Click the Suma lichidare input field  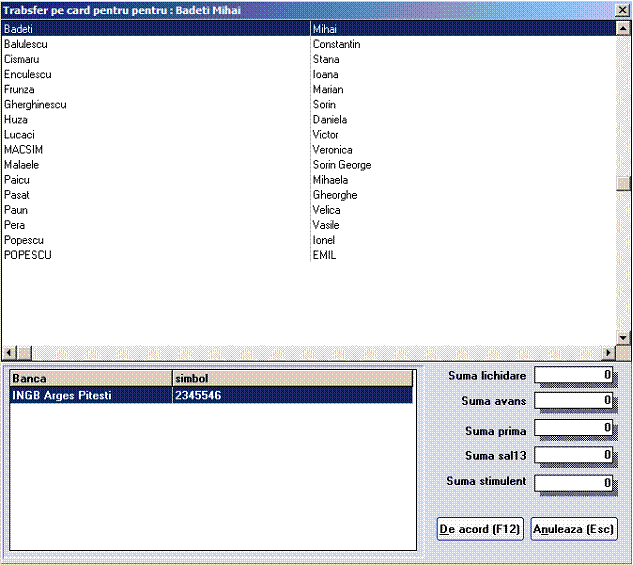(574, 376)
